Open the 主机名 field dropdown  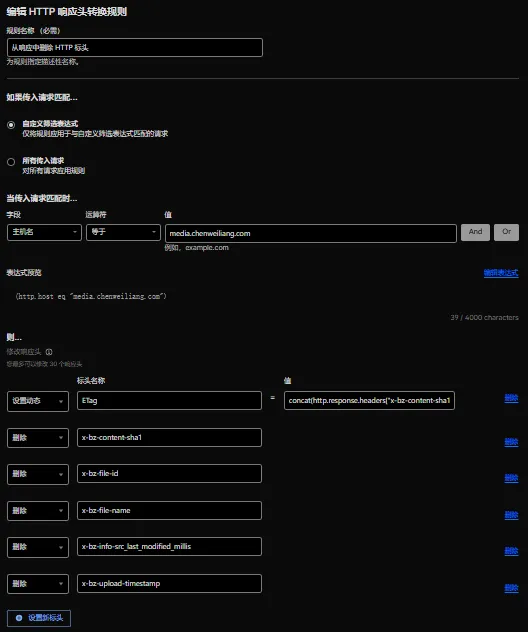coord(44,232)
